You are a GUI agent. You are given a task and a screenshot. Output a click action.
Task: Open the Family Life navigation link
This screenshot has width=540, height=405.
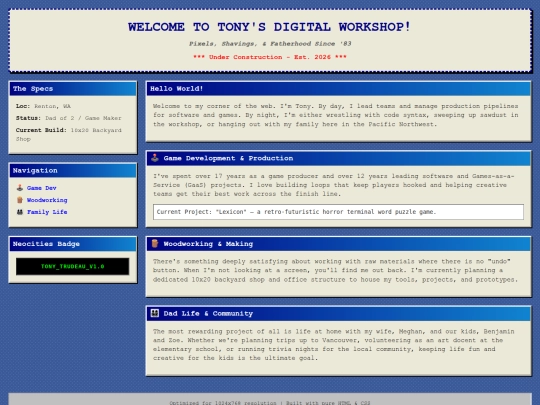(x=47, y=212)
